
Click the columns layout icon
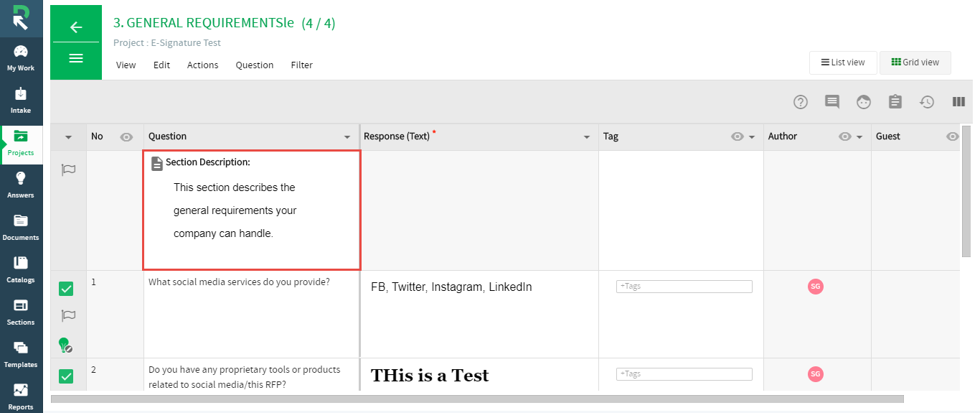click(958, 102)
